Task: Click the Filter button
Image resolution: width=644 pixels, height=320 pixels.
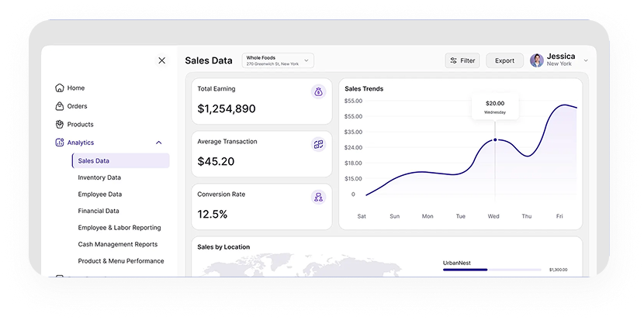Action: [x=462, y=60]
